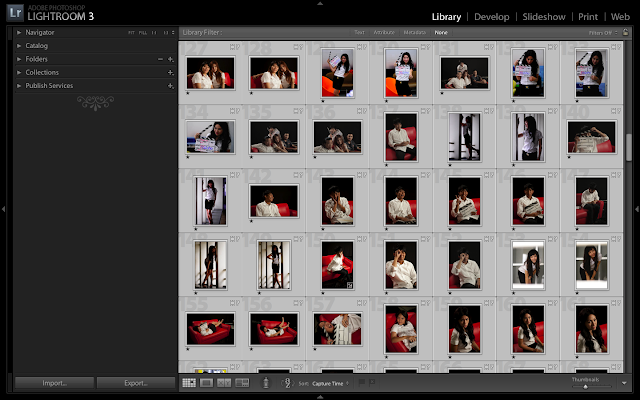
Task: Click the star rating under photo 155
Action: [188, 349]
